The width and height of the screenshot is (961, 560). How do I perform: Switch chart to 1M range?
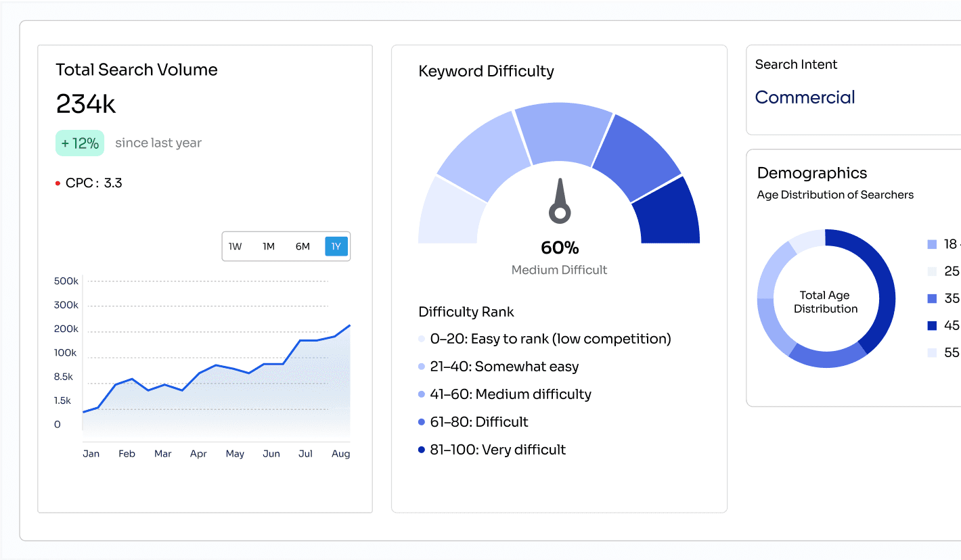coord(269,246)
